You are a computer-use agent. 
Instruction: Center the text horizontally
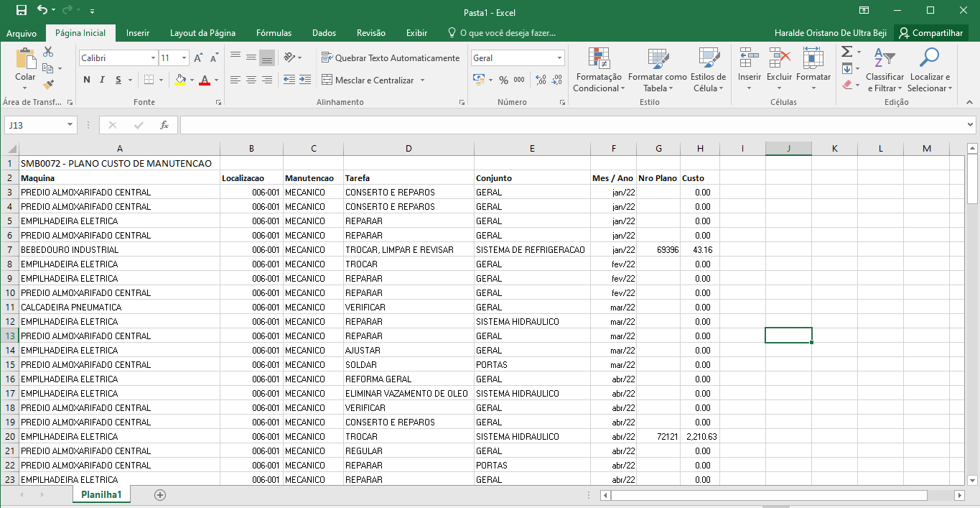251,80
